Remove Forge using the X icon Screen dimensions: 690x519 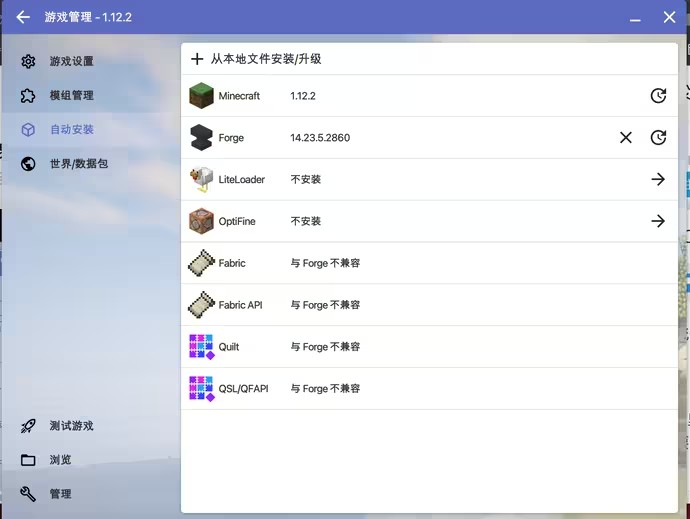point(626,137)
